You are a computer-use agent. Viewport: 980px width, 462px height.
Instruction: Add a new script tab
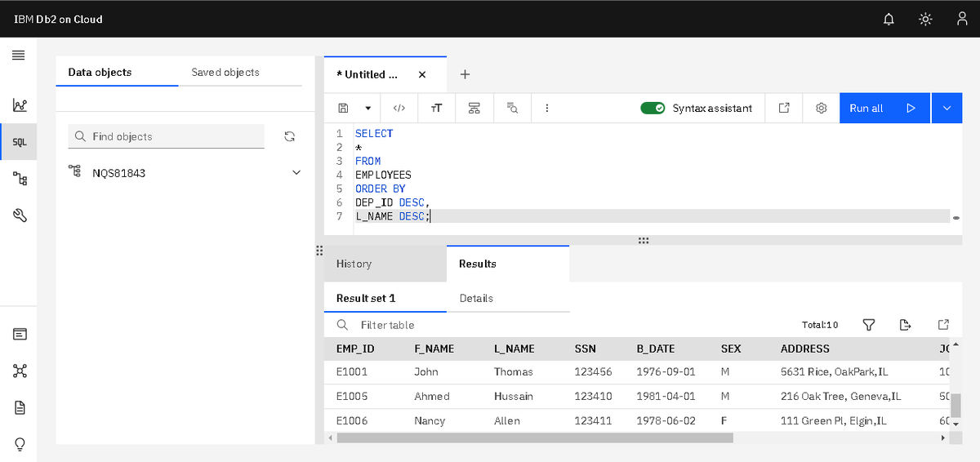coord(465,74)
